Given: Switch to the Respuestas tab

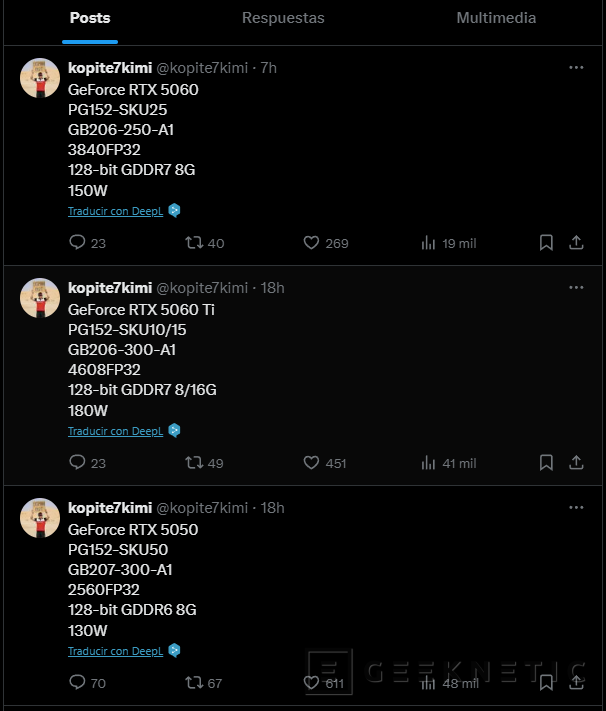Looking at the screenshot, I should (283, 18).
